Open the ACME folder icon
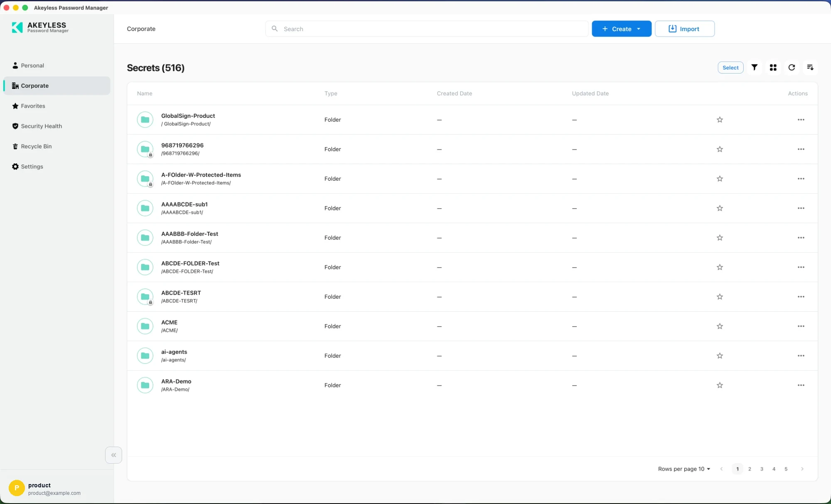The width and height of the screenshot is (831, 504). (145, 326)
